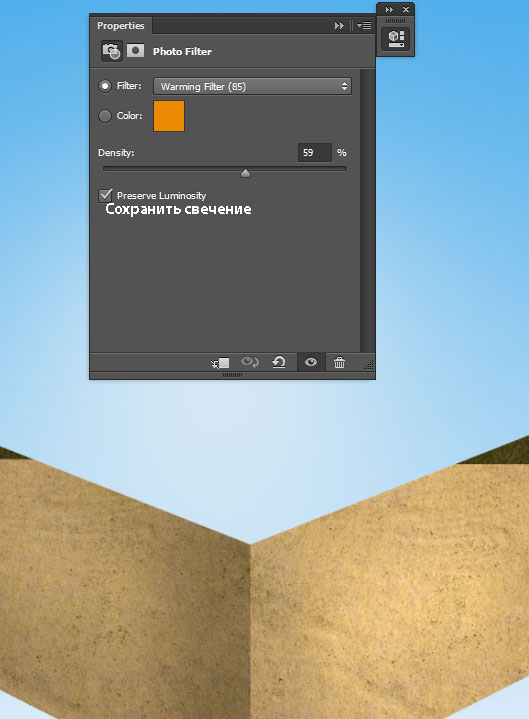Toggle the Preserve Luminosity checkbox
The height and width of the screenshot is (719, 529).
[x=105, y=195]
